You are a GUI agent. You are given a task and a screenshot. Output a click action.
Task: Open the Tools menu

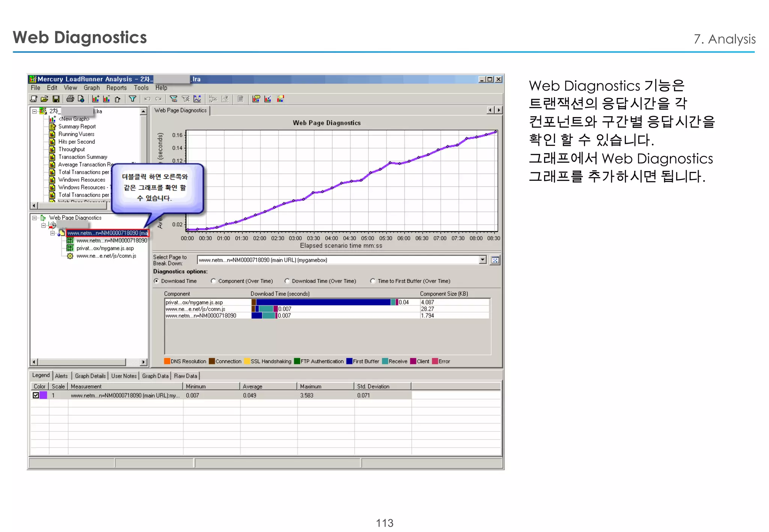click(141, 88)
